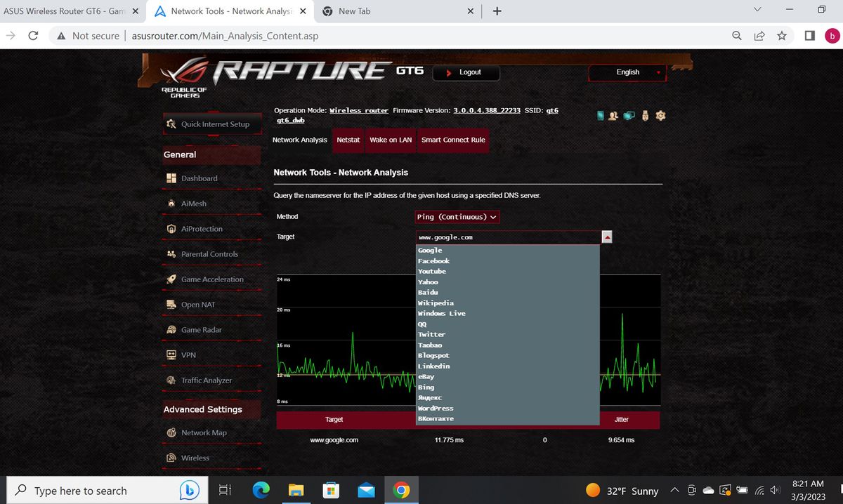Screen dimensions: 843x504
Task: Open the Dashboard in the sidebar
Action: click(x=197, y=178)
